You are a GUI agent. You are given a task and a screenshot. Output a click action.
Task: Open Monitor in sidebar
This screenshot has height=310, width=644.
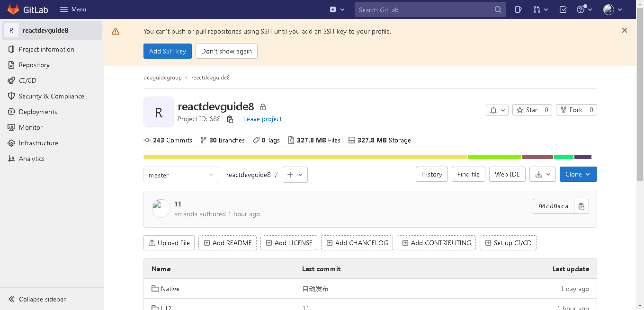[x=52, y=127]
